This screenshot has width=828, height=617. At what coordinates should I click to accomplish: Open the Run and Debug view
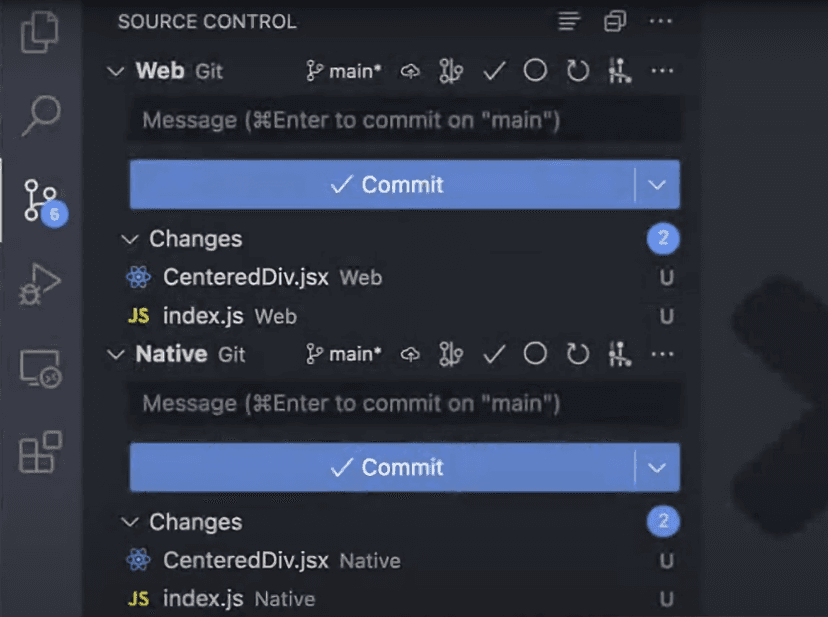pyautogui.click(x=40, y=283)
